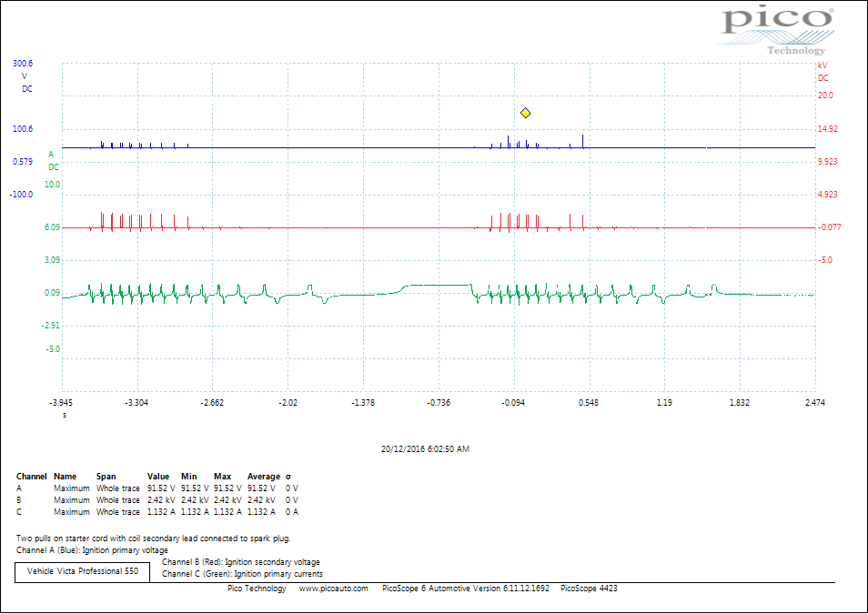The image size is (868, 614).
Task: Select channel C row's Value 1.132 A
Action: (x=161, y=511)
